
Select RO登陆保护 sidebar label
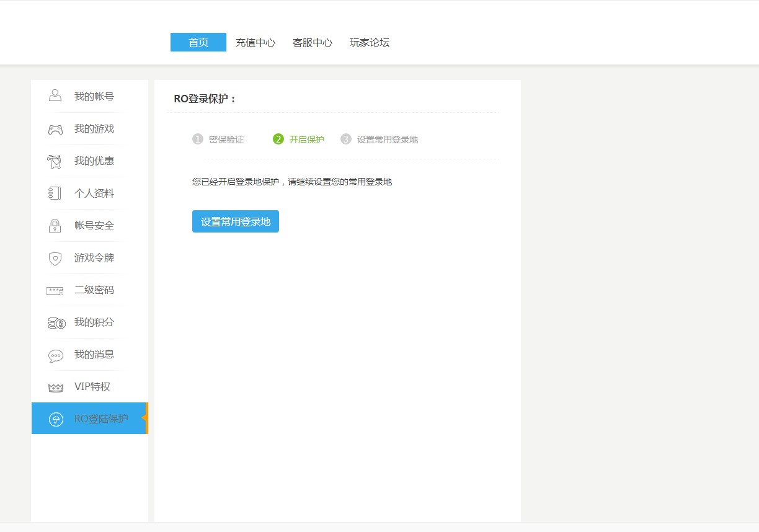click(x=101, y=419)
